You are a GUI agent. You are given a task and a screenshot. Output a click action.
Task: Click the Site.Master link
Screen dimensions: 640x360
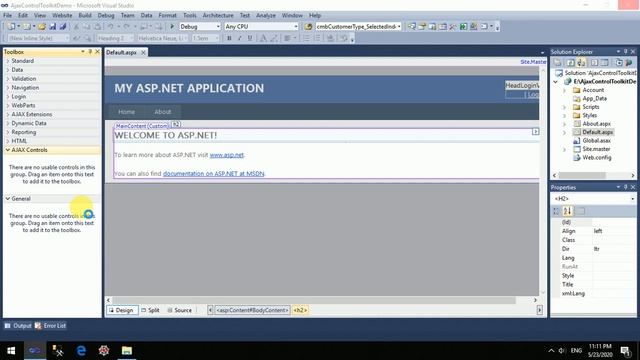(x=533, y=62)
